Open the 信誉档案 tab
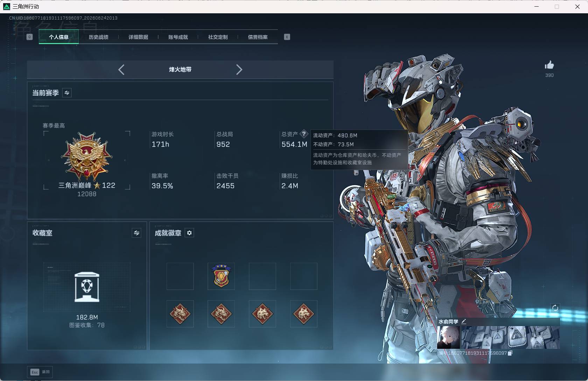Screen dimensions: 588x381 coord(258,37)
